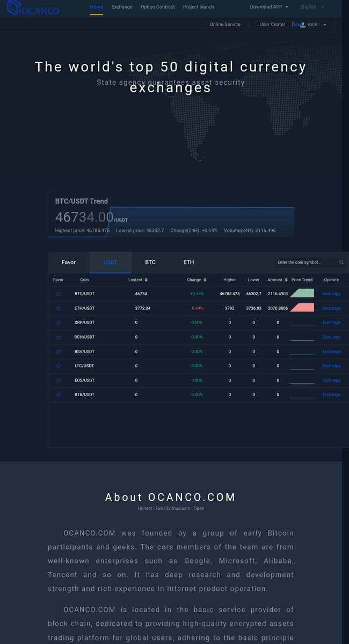Open the Exchange menu item
The width and height of the screenshot is (349, 644).
click(x=122, y=7)
